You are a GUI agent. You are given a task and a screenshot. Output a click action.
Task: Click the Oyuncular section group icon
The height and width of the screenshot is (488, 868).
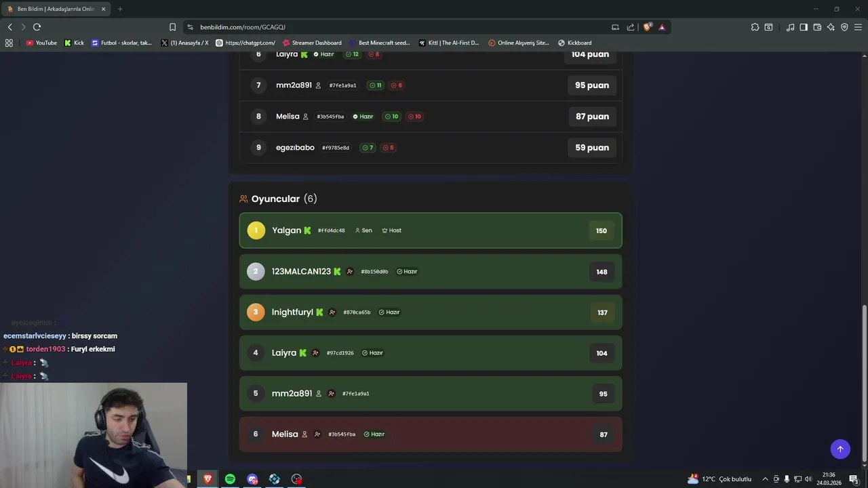pyautogui.click(x=243, y=199)
